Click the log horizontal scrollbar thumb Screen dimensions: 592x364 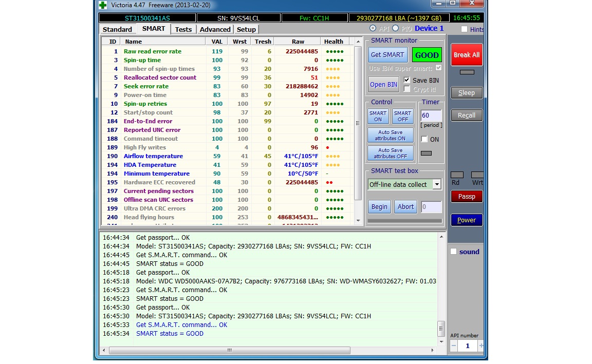[x=230, y=351]
